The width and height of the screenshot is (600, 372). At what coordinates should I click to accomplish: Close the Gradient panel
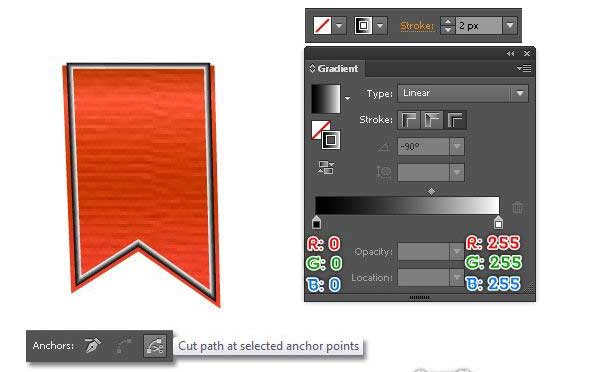[527, 54]
